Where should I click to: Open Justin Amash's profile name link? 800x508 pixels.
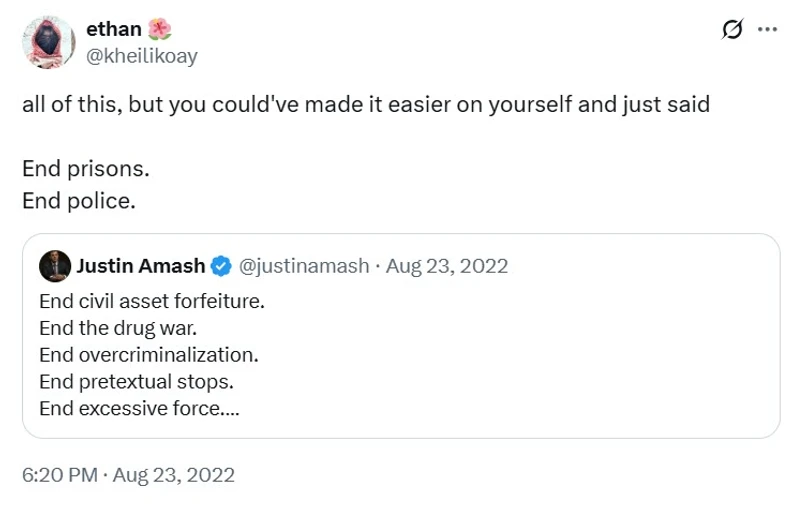pos(140,266)
